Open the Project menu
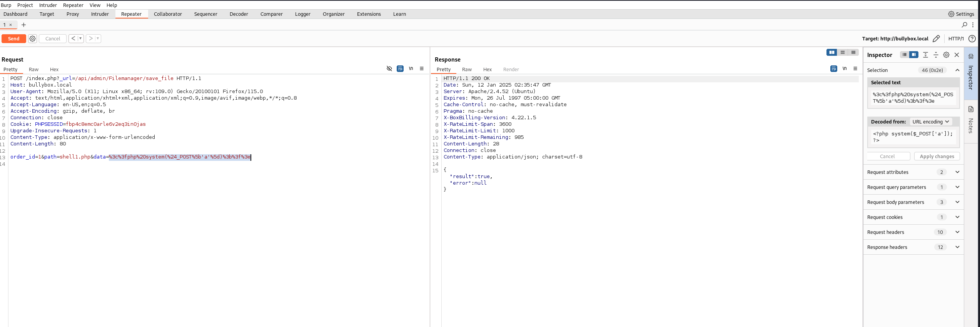The height and width of the screenshot is (327, 980). [25, 5]
